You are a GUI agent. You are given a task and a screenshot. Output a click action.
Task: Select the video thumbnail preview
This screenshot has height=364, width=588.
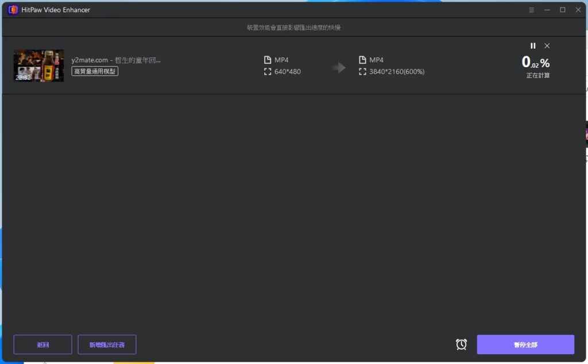click(x=38, y=65)
